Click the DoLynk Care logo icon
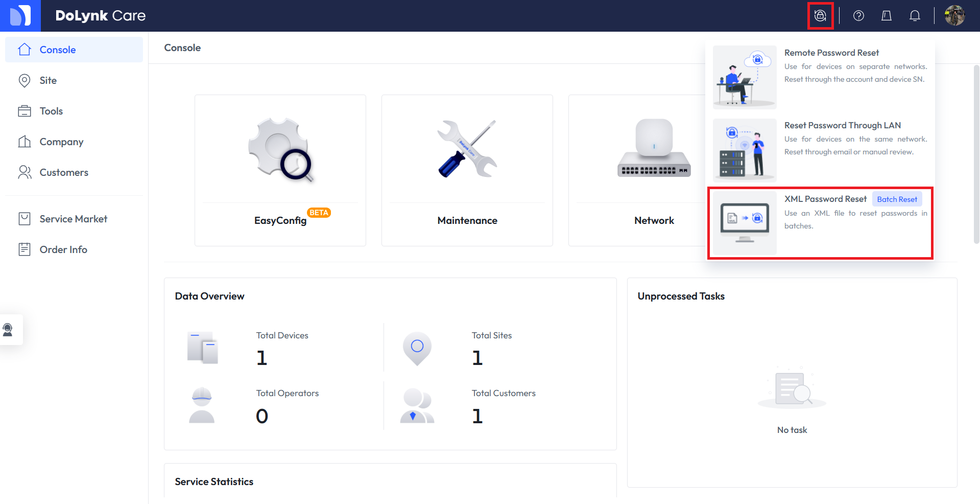 click(20, 15)
